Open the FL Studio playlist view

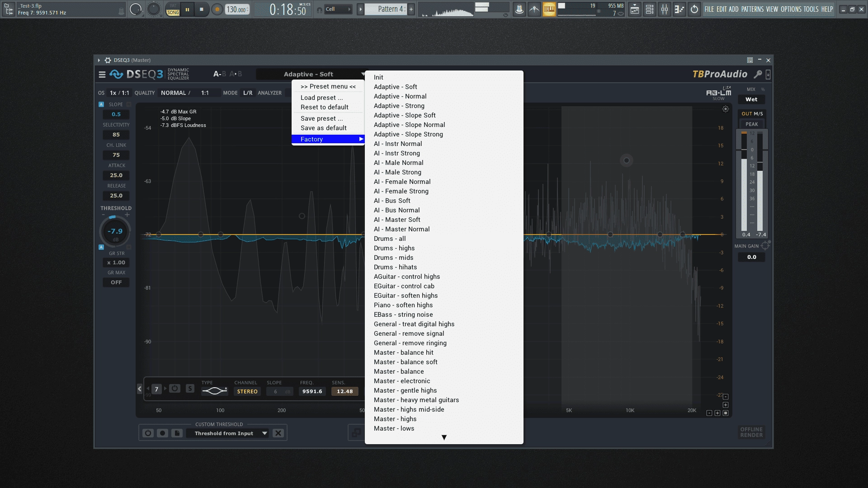(635, 9)
